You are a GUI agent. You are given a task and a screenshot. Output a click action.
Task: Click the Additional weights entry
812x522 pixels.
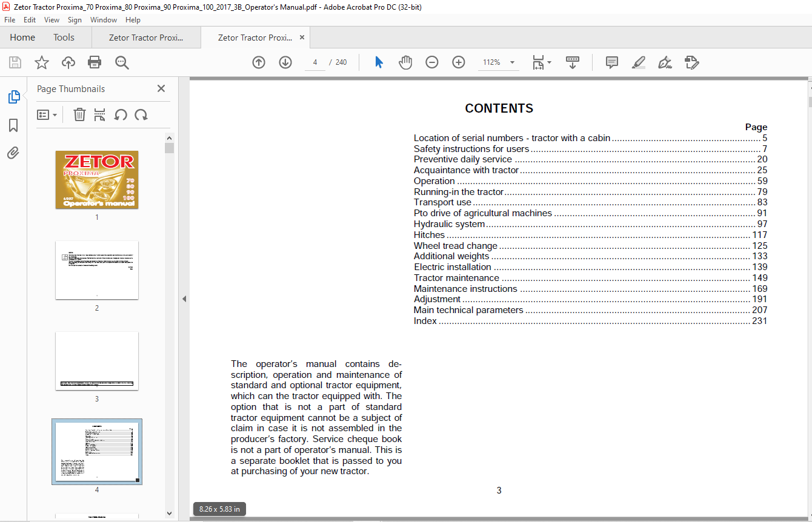coord(590,256)
